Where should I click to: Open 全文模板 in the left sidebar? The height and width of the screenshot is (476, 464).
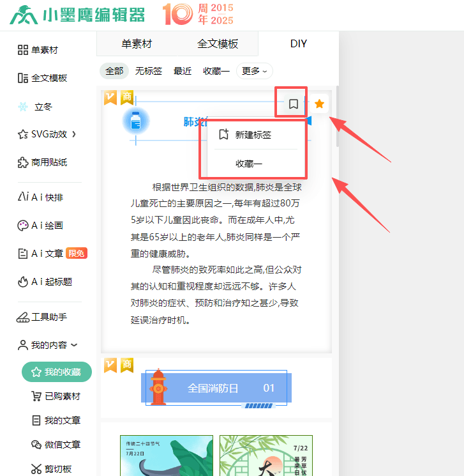(x=43, y=78)
